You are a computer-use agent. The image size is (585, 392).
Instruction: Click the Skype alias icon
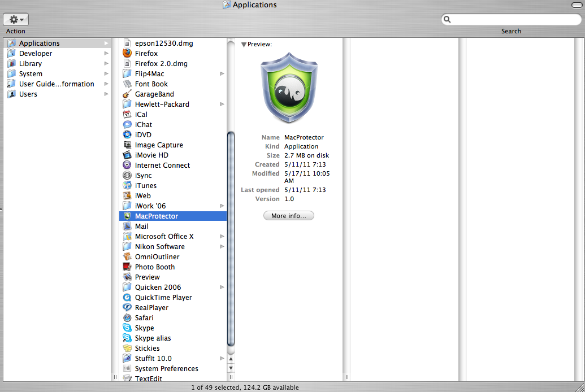(127, 338)
